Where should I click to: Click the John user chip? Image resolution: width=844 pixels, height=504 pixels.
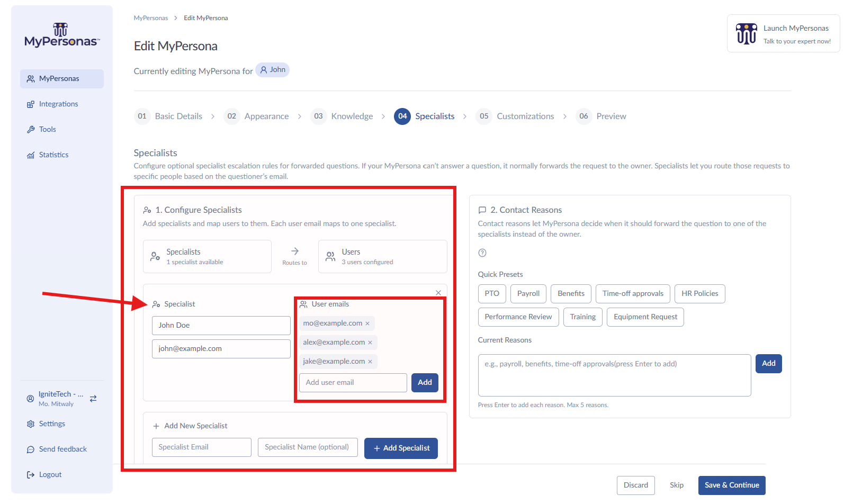click(x=272, y=70)
